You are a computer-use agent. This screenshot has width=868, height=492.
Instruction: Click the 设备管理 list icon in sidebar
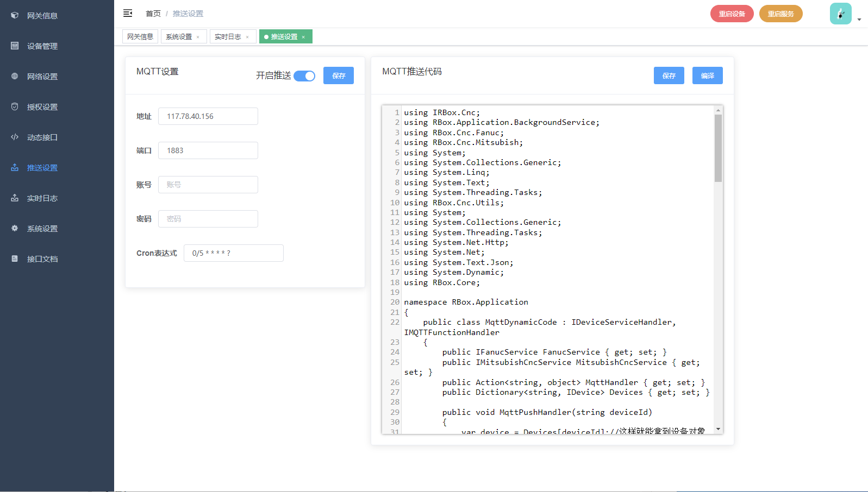15,46
